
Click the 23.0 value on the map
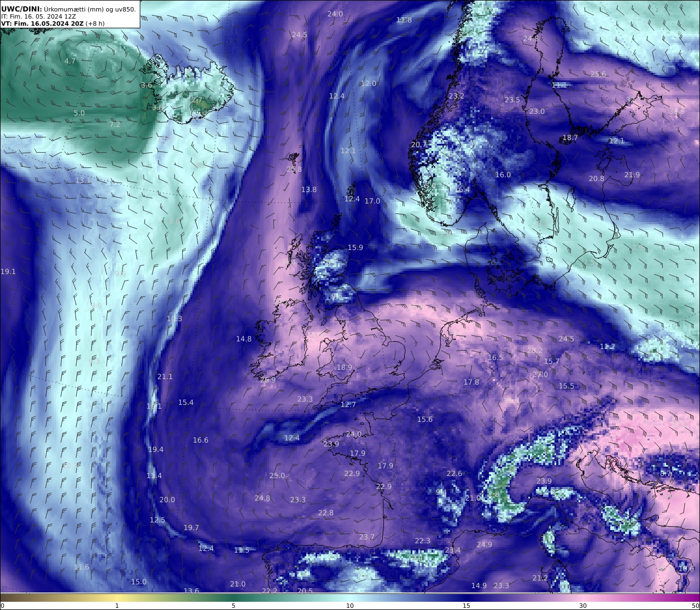click(537, 111)
